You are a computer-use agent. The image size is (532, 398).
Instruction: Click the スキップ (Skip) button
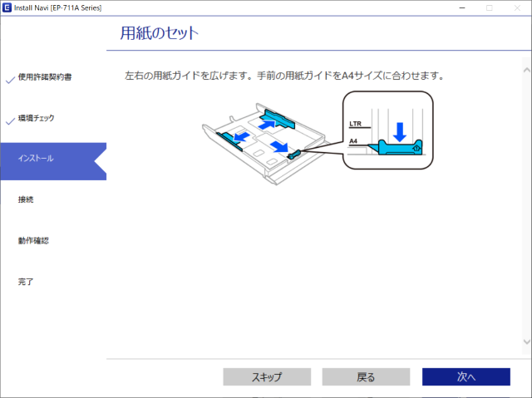pos(267,376)
